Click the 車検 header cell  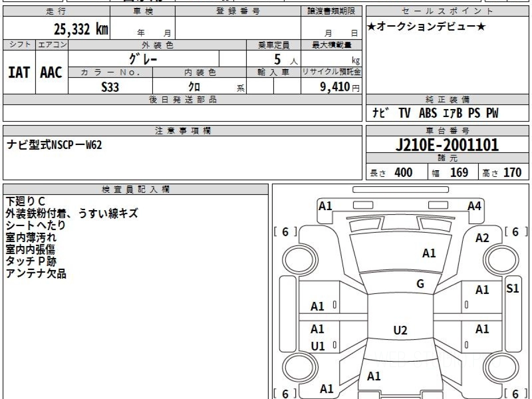(143, 12)
